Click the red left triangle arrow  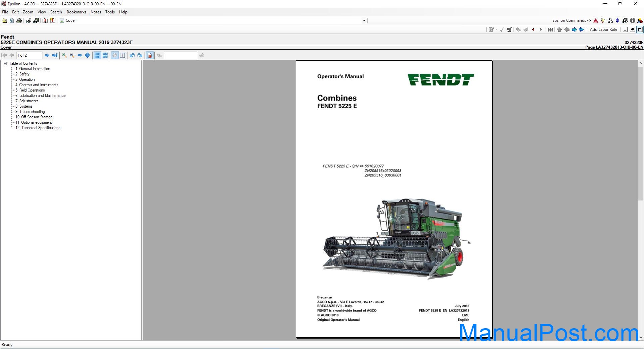point(533,30)
